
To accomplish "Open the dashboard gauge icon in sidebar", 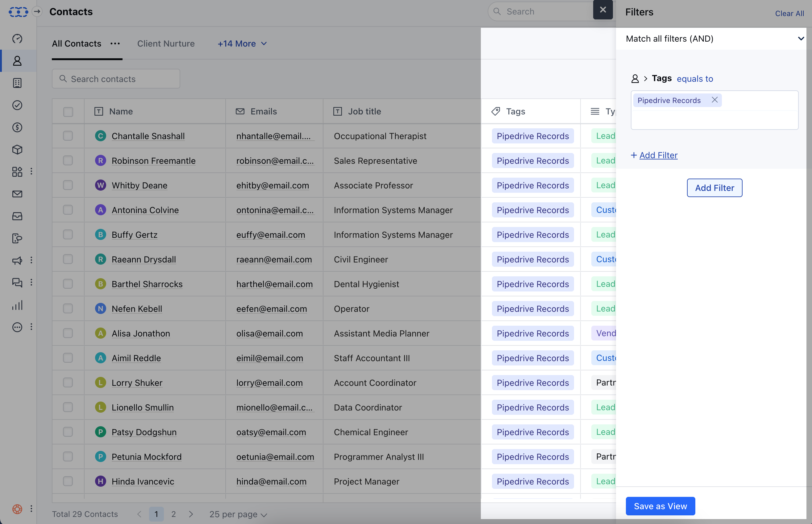I will [17, 39].
